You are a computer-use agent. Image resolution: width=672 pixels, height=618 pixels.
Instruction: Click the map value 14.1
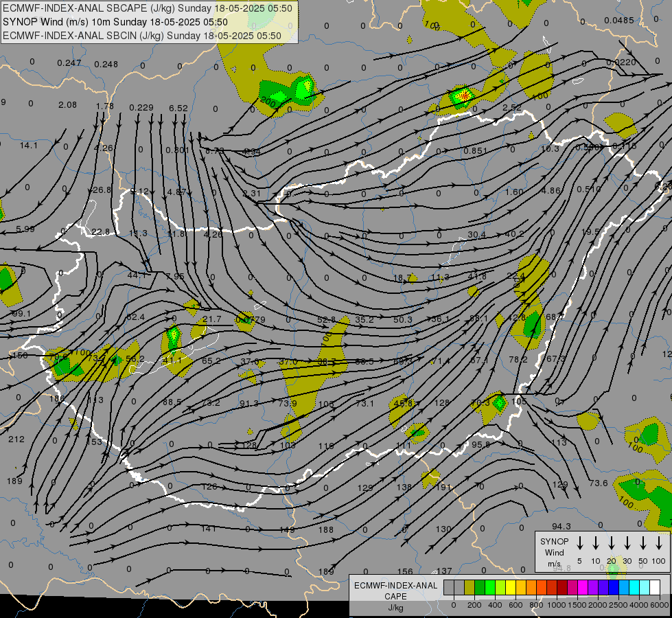[29, 146]
